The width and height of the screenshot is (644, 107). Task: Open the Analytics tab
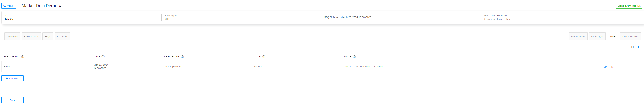click(62, 36)
